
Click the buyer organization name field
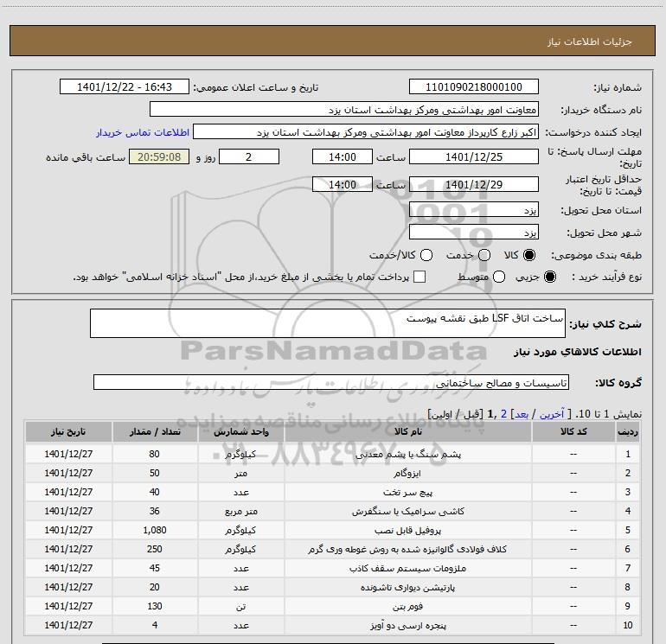pos(344,110)
